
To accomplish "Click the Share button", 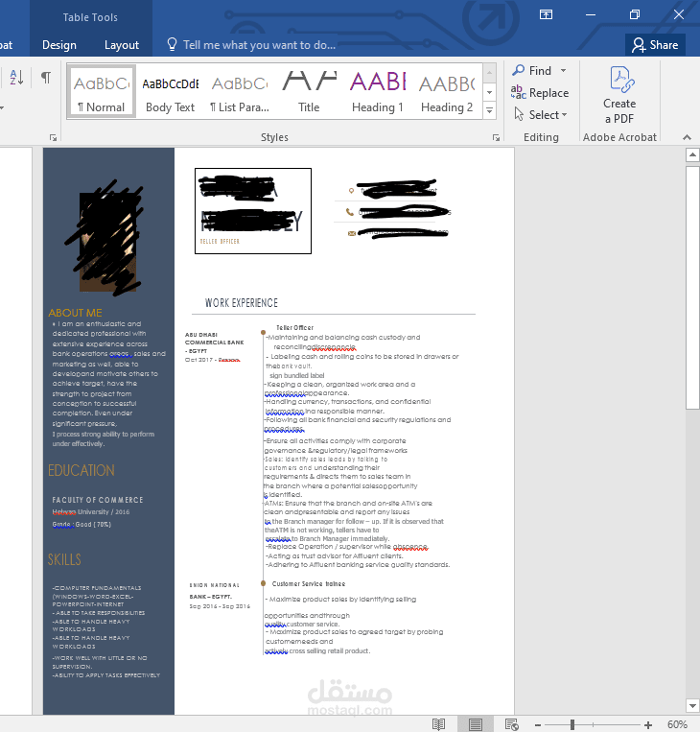I will pyautogui.click(x=655, y=45).
